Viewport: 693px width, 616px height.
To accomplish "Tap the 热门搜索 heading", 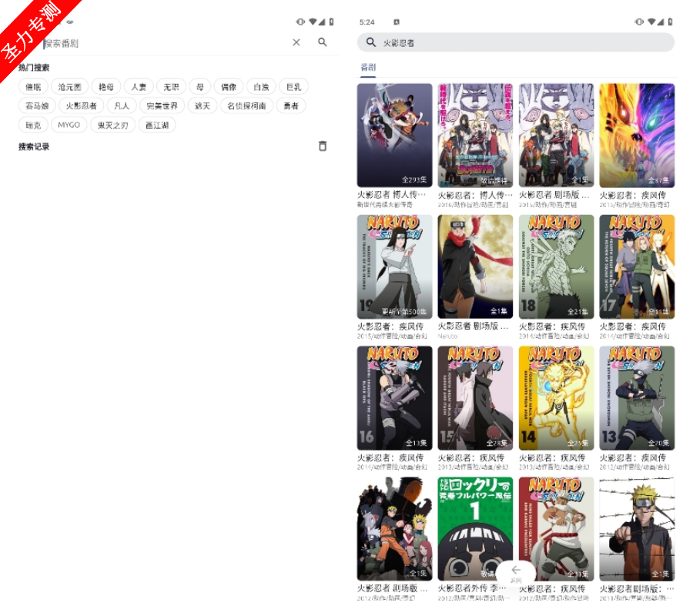I will click(34, 68).
